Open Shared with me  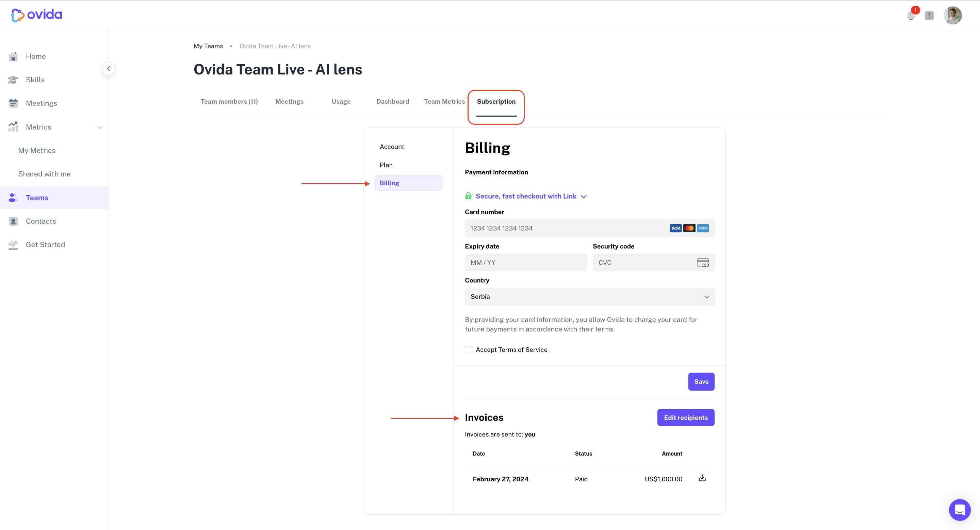click(45, 174)
